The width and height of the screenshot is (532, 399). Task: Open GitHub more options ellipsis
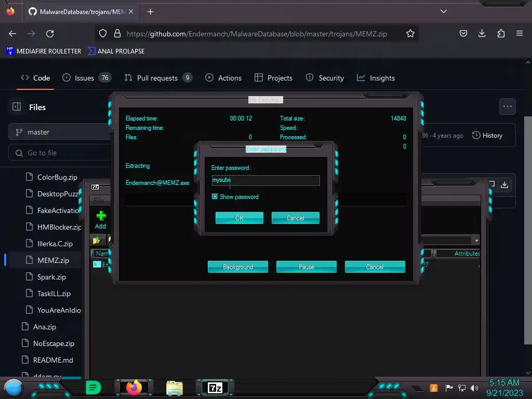(508, 107)
